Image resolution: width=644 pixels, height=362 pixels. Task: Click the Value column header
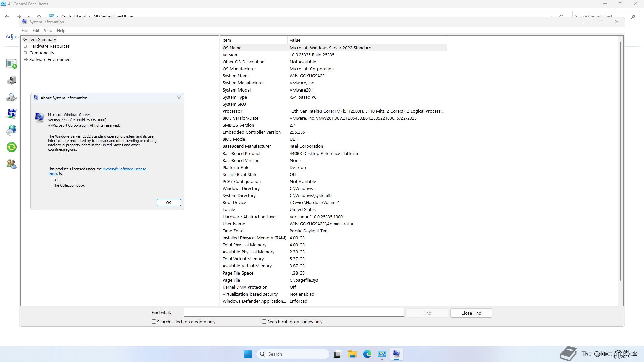tap(367, 40)
